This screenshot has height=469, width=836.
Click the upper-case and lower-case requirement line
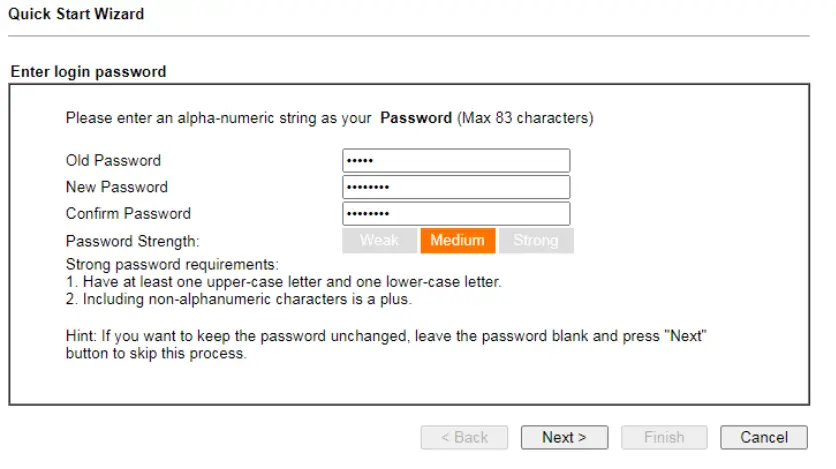click(x=283, y=282)
